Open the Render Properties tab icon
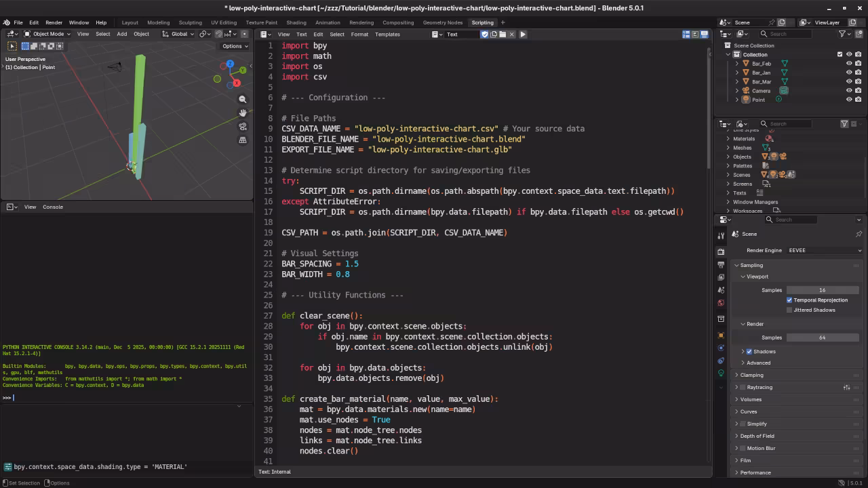This screenshot has width=868, height=488. click(x=722, y=251)
